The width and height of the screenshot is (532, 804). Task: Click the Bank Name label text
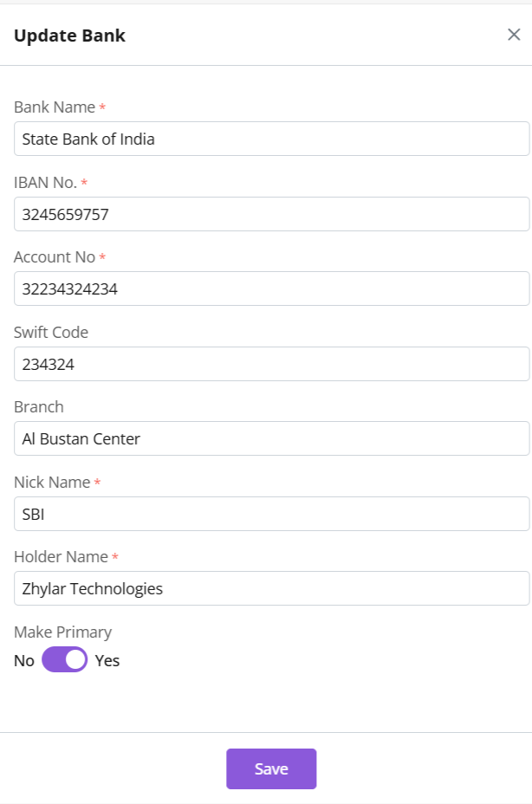(x=55, y=107)
